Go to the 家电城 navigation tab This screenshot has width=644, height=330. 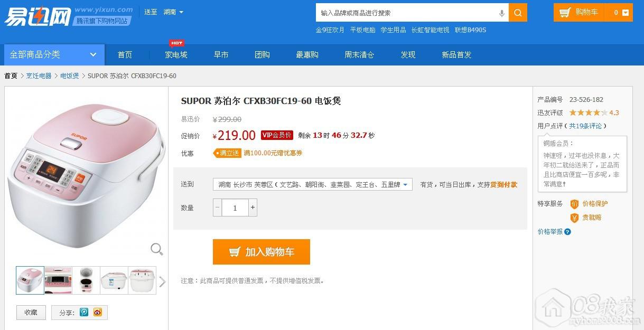pyautogui.click(x=176, y=55)
